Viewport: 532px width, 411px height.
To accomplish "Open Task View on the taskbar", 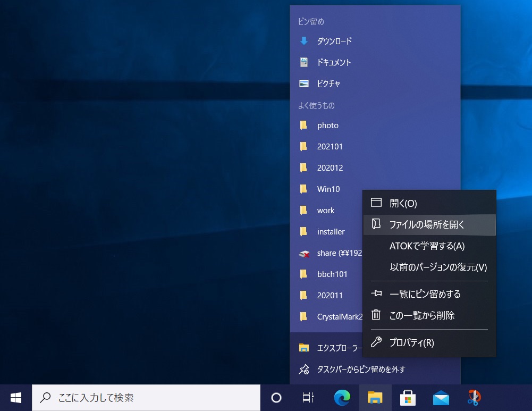I will [308, 397].
